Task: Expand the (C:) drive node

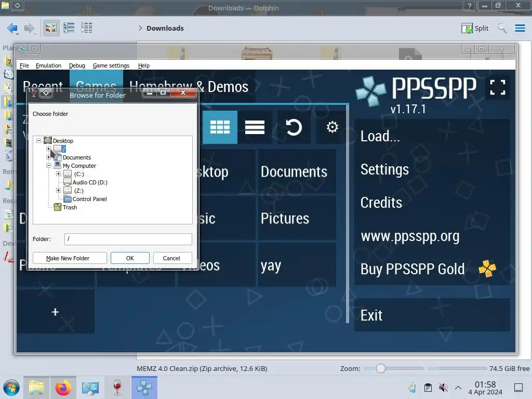Action: (x=58, y=174)
